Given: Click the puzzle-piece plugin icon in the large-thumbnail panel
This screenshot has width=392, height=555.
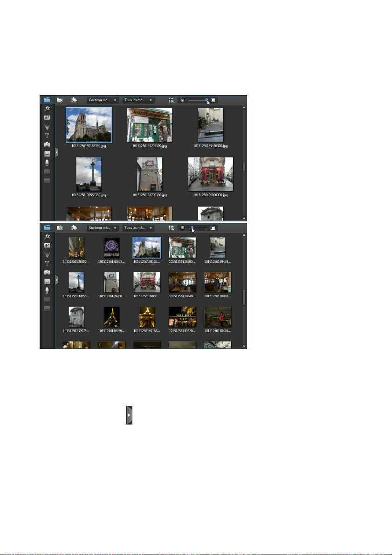Looking at the screenshot, I should [x=74, y=100].
